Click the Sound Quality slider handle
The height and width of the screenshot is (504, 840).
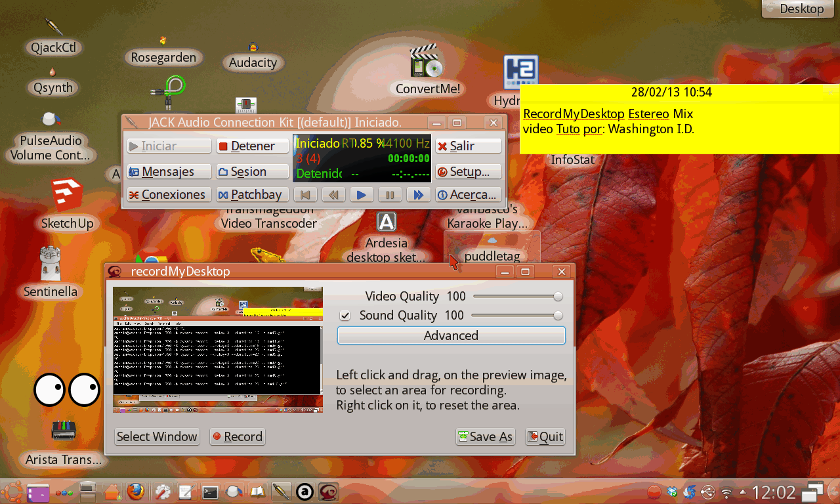coord(558,316)
